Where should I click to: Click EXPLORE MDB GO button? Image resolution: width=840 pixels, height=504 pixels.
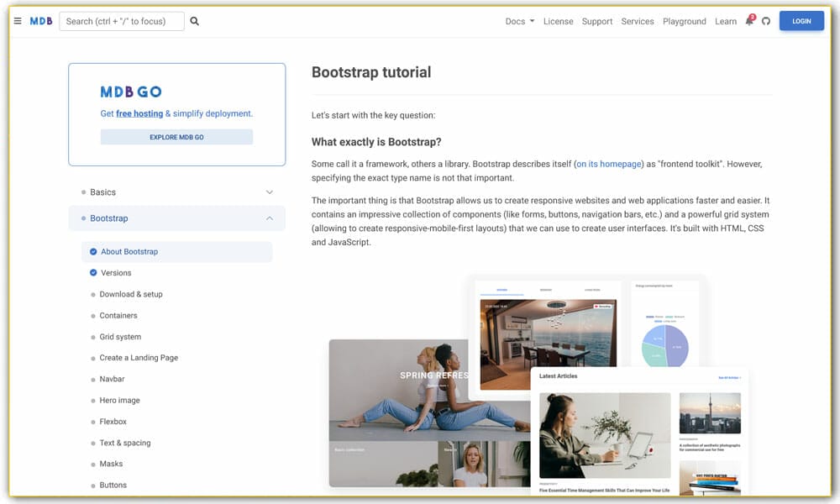176,137
